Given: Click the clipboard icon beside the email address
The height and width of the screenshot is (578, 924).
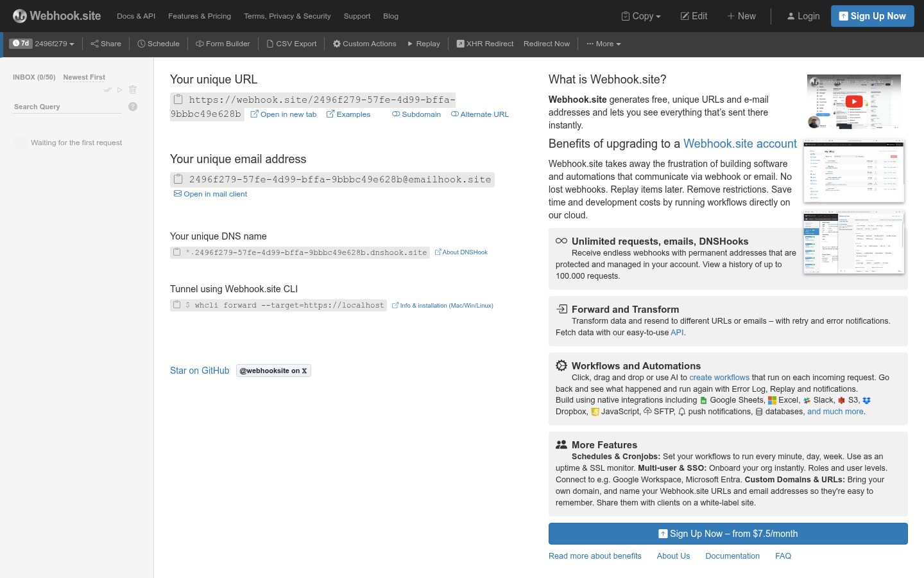Looking at the screenshot, I should pos(178,179).
